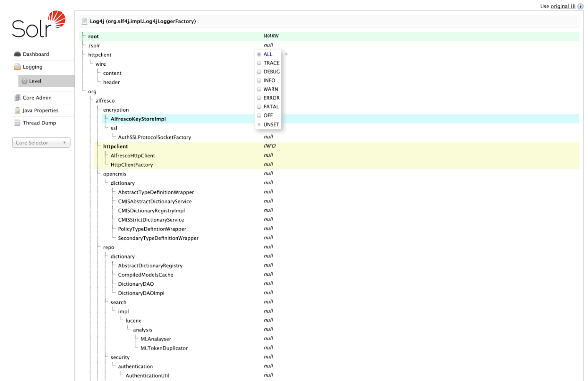
Task: Click the Java Properties icon
Action: point(17,110)
